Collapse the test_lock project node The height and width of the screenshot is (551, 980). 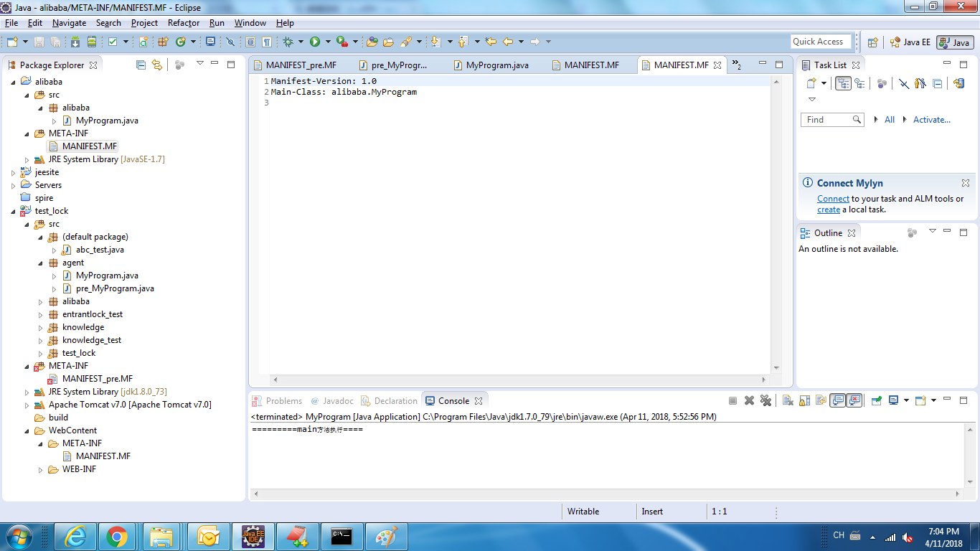[x=14, y=211]
